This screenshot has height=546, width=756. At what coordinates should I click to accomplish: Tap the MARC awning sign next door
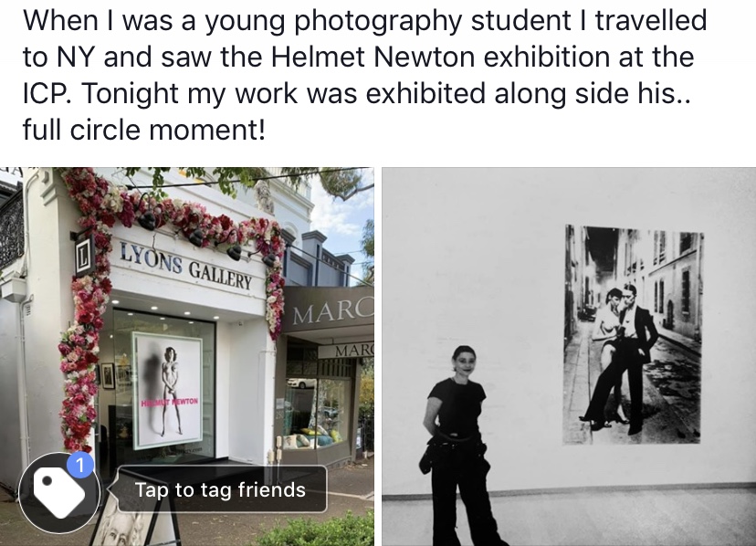[x=332, y=312]
